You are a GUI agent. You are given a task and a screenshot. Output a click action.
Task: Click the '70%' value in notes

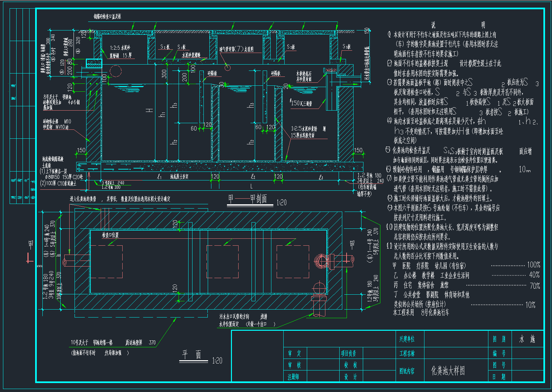pyautogui.click(x=535, y=286)
